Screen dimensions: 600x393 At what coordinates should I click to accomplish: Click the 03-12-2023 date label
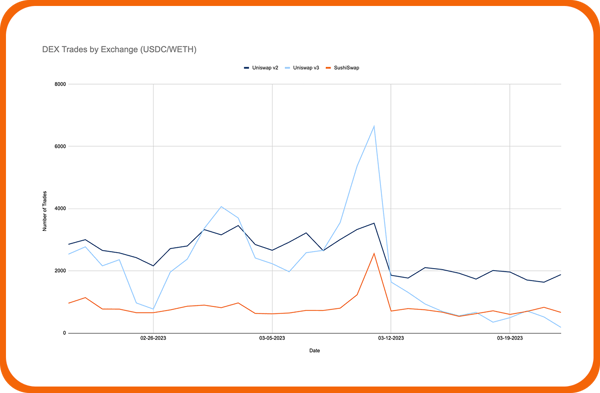point(391,338)
